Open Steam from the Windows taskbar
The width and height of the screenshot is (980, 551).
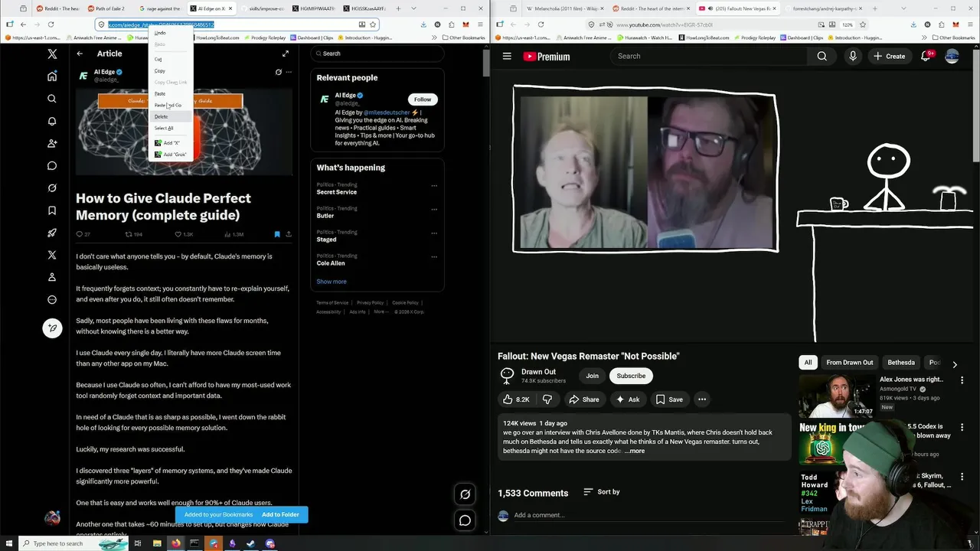[251, 543]
